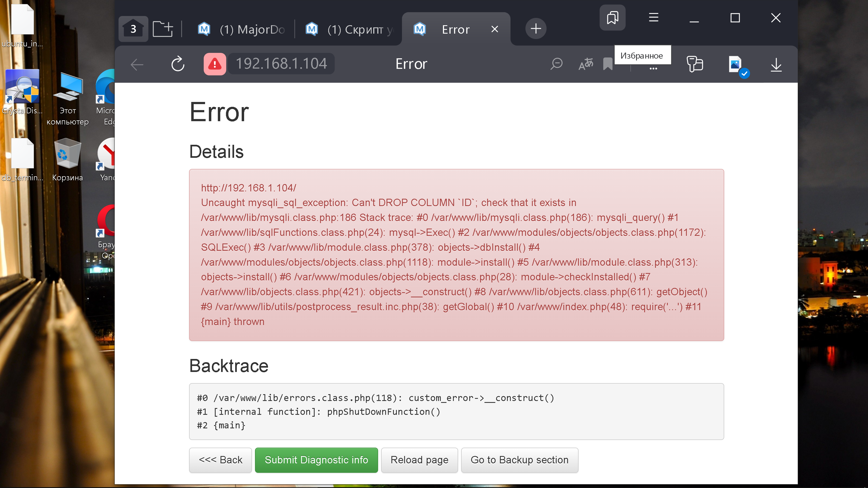Click the back arrow in toolbar
This screenshot has height=488, width=868.
pos(137,64)
